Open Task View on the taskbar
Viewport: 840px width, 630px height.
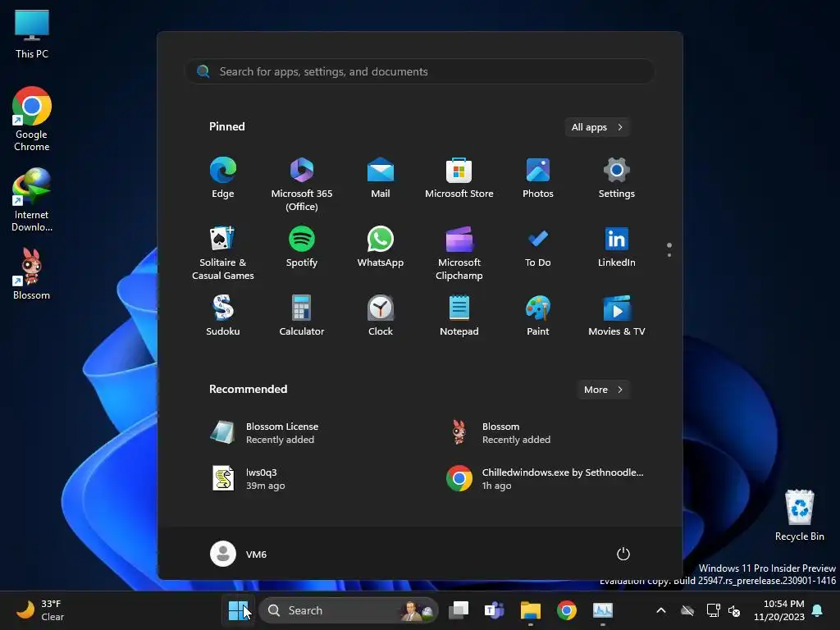click(459, 610)
